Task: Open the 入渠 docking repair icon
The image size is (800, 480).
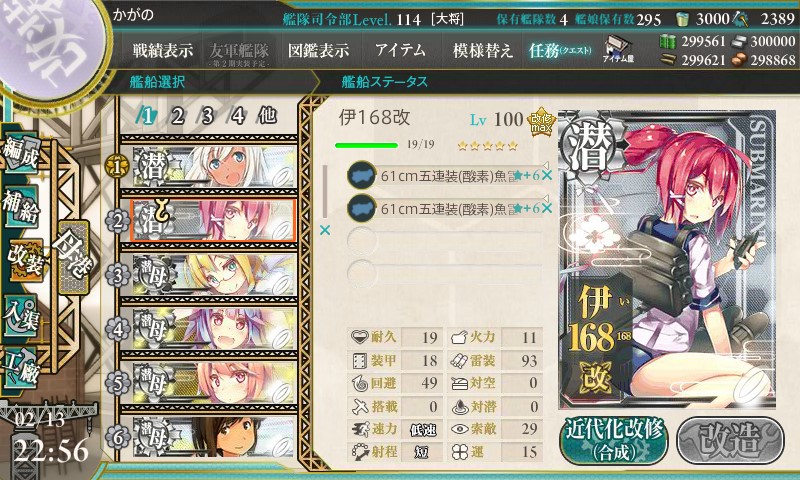Action: (21, 315)
